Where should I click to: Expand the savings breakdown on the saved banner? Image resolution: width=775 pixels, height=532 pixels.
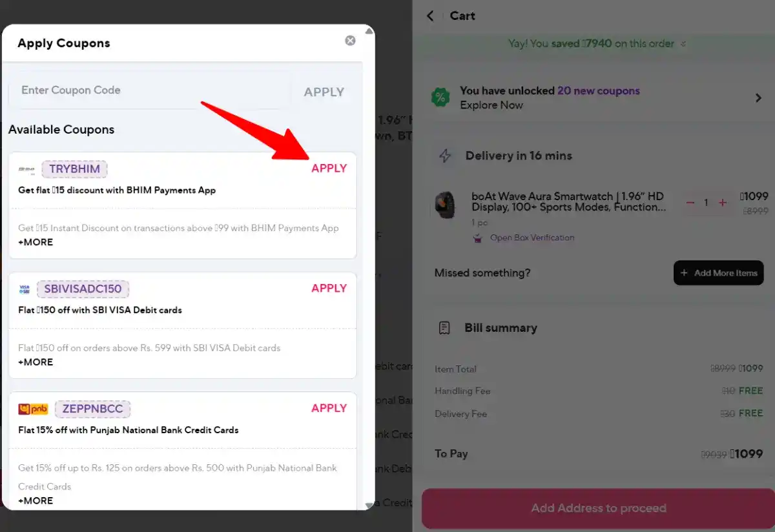click(685, 43)
